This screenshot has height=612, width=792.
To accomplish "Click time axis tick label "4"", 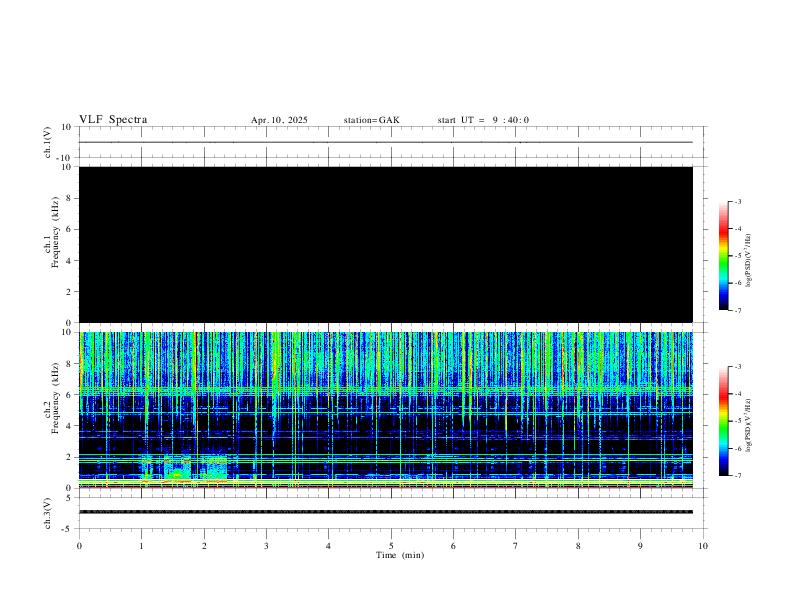I will pyautogui.click(x=328, y=546).
